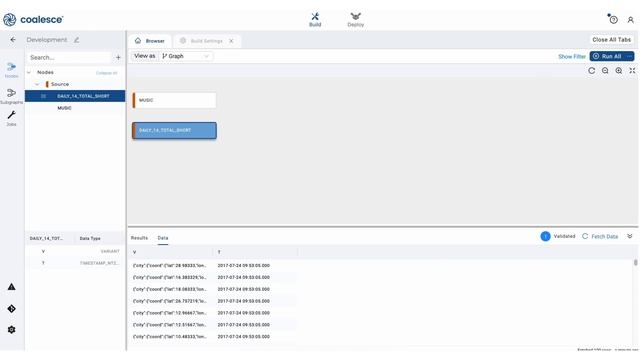Click the V column header

click(171, 252)
